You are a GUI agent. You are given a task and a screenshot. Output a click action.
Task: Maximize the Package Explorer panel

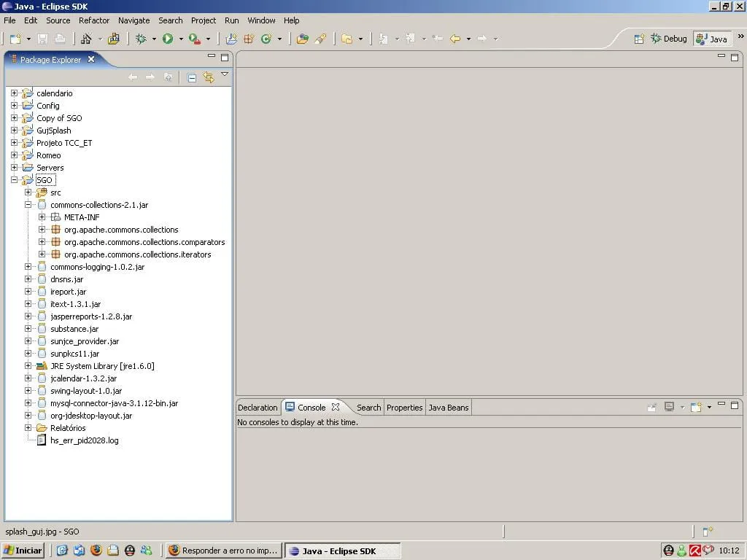(225, 58)
